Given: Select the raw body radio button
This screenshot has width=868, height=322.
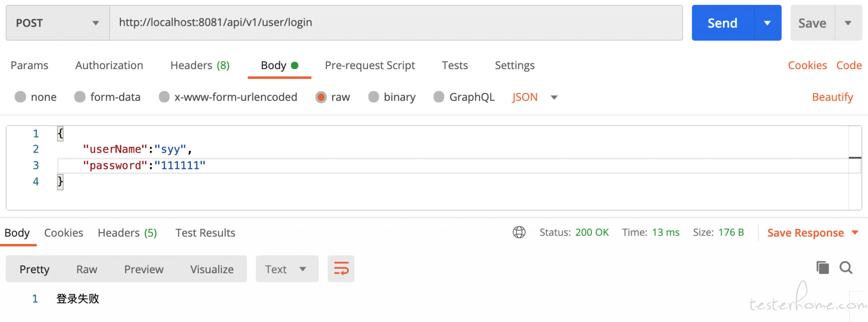Looking at the screenshot, I should (x=321, y=97).
